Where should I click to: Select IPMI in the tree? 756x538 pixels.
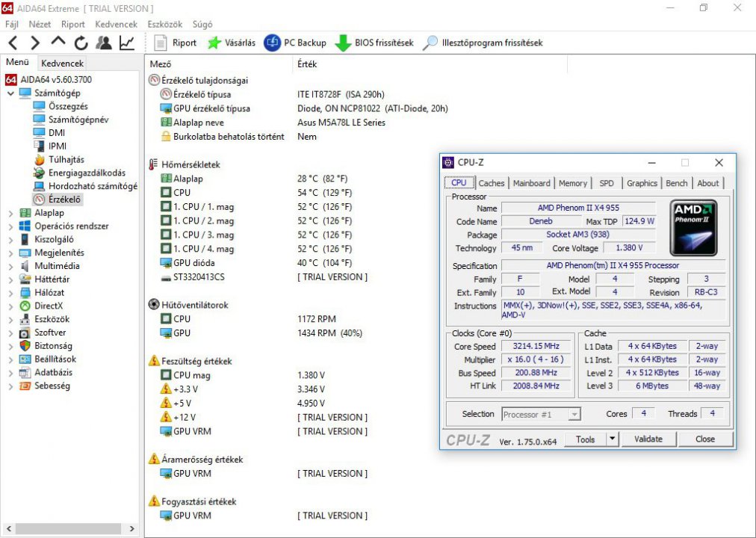click(x=58, y=146)
